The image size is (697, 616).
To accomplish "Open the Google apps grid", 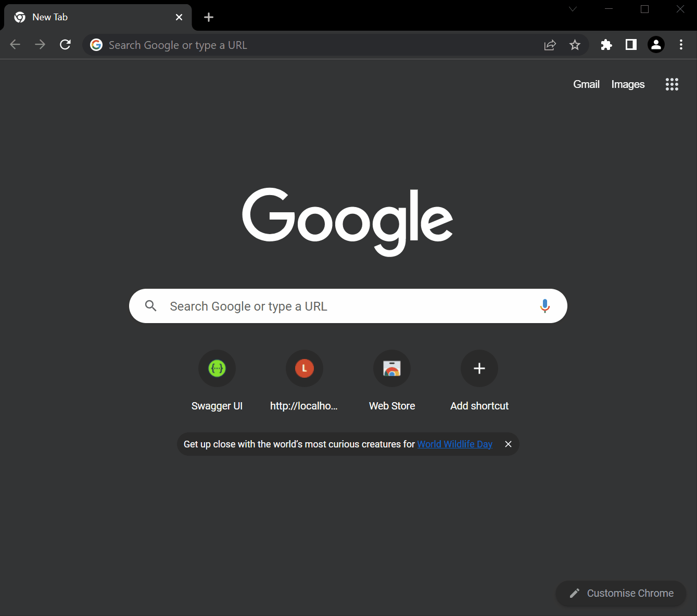I will [672, 84].
